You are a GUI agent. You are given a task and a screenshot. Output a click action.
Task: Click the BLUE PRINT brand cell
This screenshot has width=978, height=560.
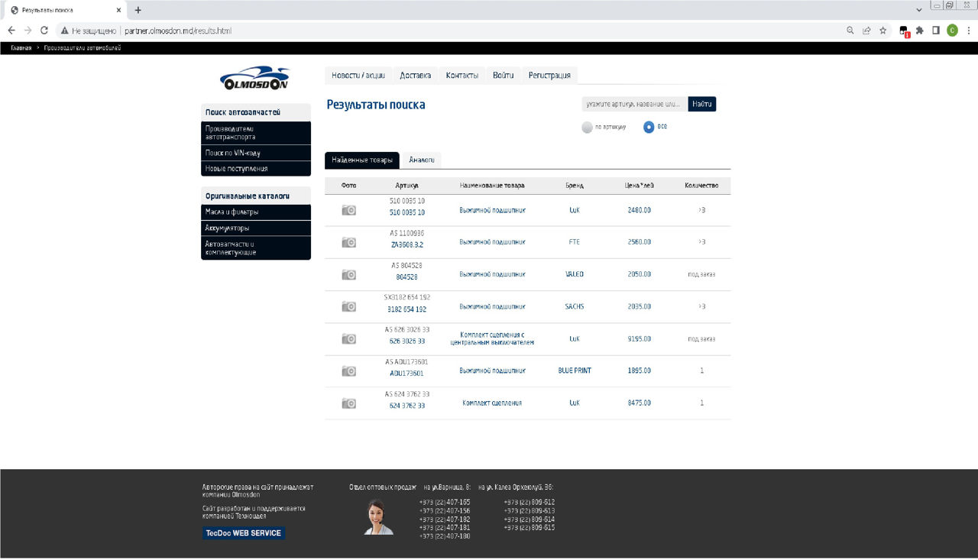575,371
